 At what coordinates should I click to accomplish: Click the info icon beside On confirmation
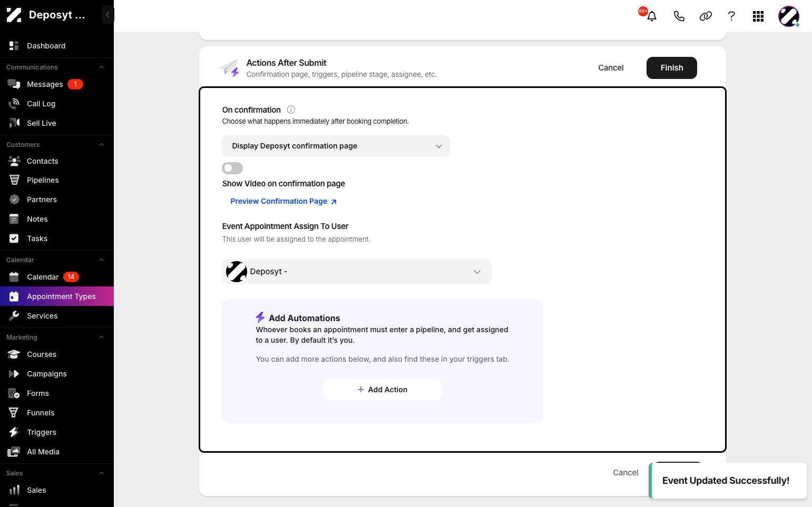pos(291,110)
